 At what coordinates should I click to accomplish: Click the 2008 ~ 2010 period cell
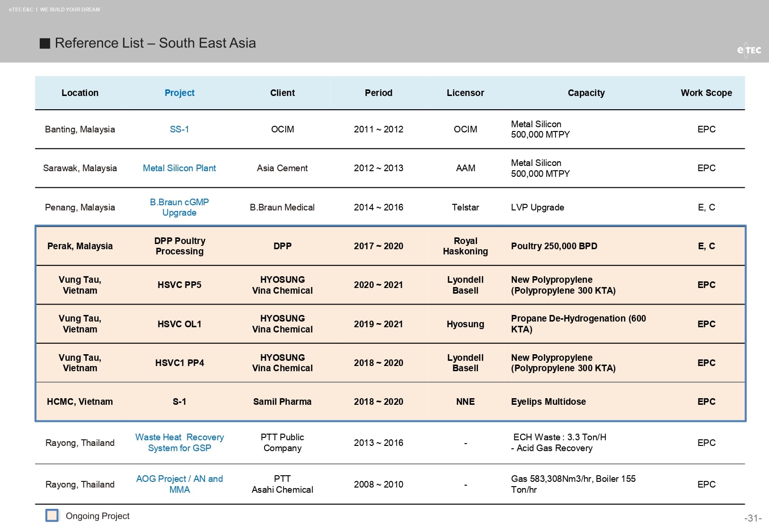point(379,484)
